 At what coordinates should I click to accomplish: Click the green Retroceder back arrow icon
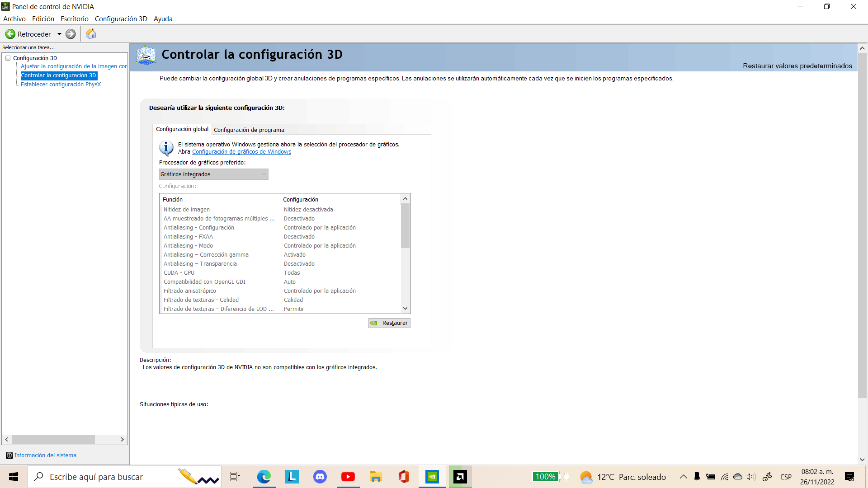[x=10, y=34]
